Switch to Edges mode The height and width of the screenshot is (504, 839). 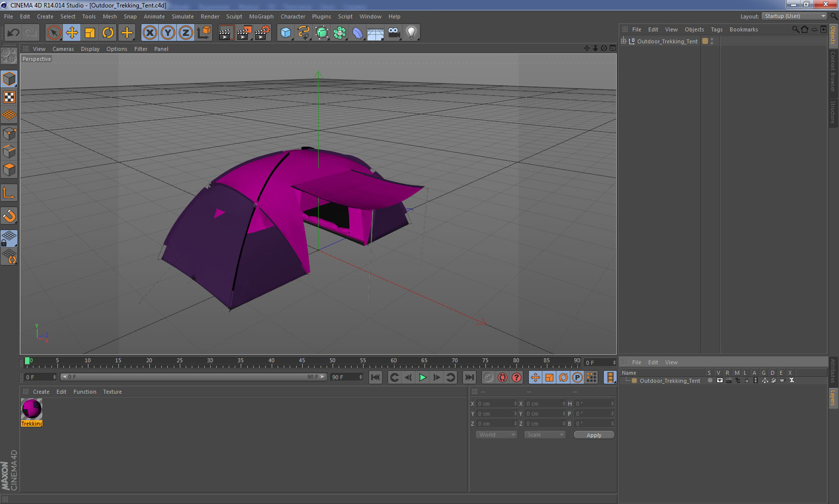coord(9,152)
